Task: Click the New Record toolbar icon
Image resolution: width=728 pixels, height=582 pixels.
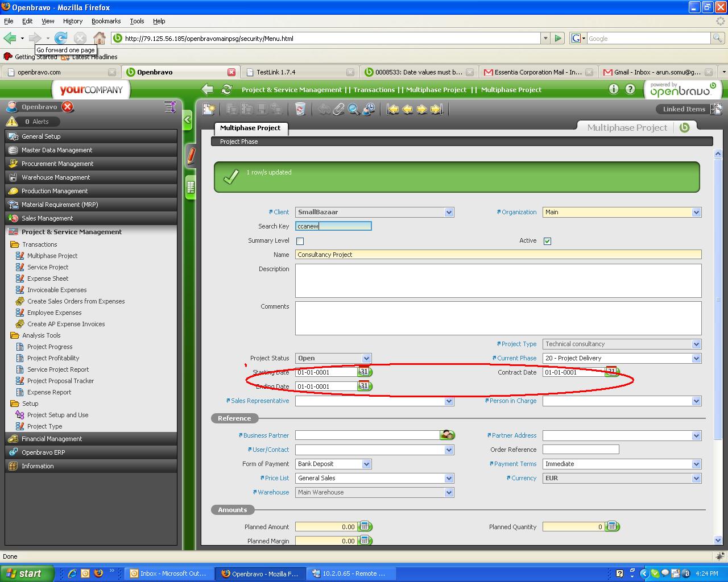Action: point(209,109)
